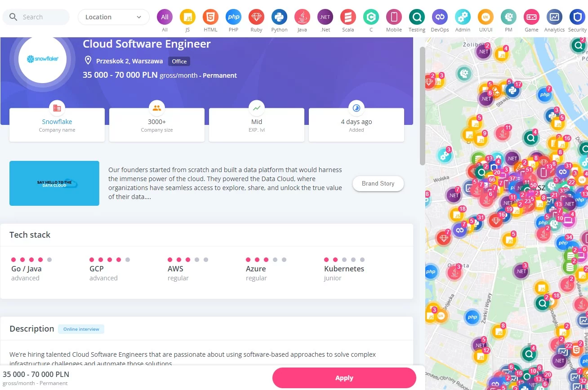Open the Python map marker with badge 17

click(512, 91)
